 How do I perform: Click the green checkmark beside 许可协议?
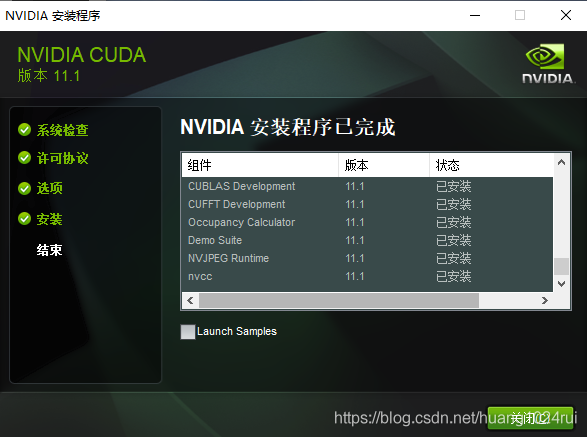click(24, 158)
